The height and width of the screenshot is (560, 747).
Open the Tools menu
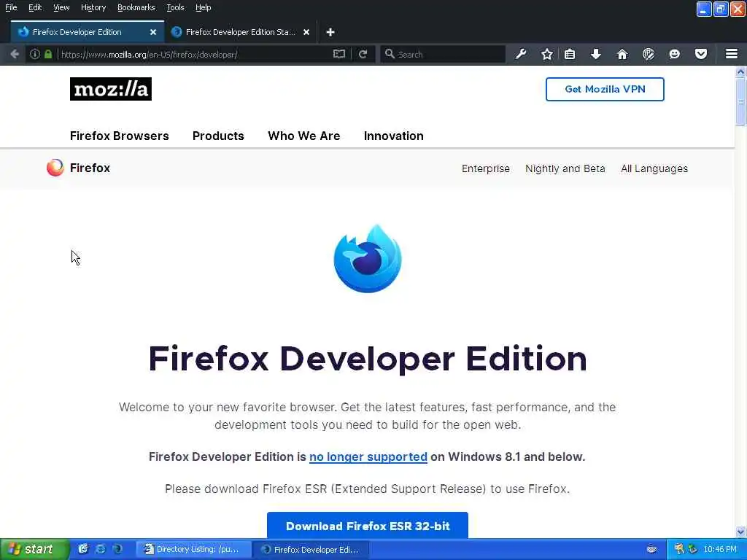[175, 7]
